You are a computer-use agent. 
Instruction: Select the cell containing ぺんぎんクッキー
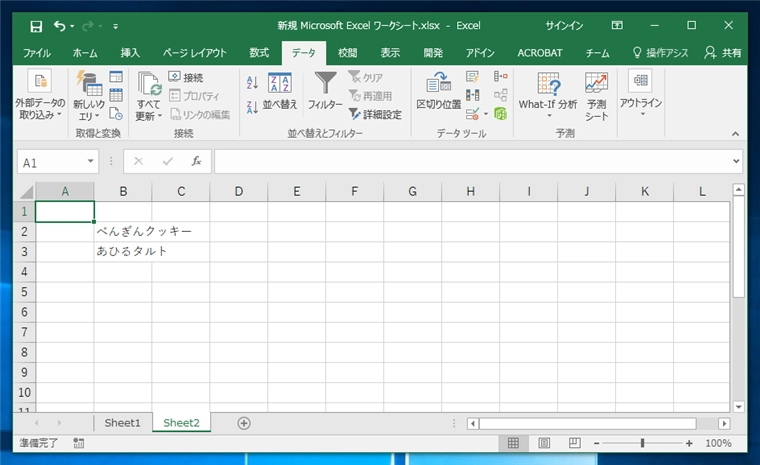(123, 232)
